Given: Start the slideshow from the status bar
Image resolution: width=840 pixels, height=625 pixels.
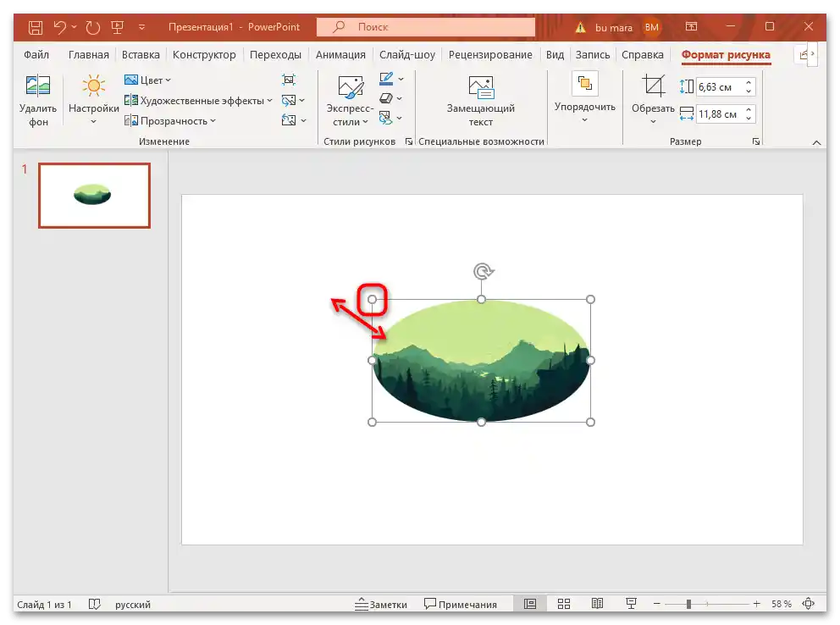Looking at the screenshot, I should tap(631, 604).
